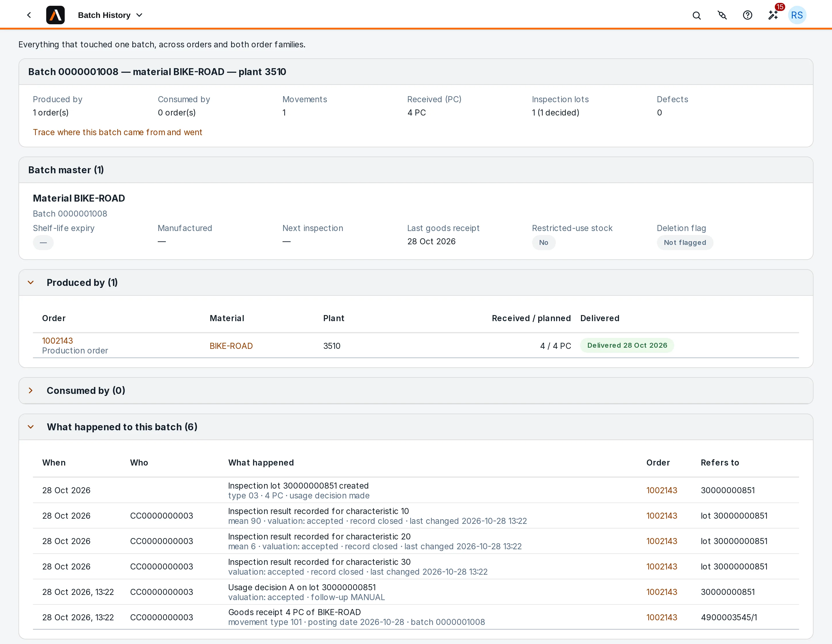Screen dimensions: 832x644
Task: Select the Batch master (1) header
Action: 66,170
